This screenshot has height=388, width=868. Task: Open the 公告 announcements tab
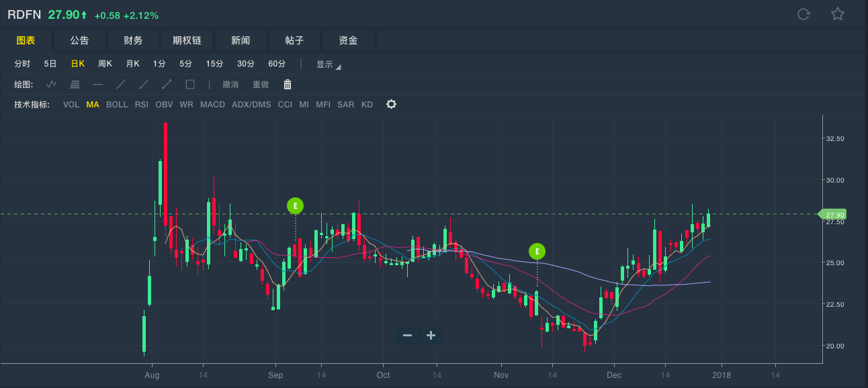(79, 40)
